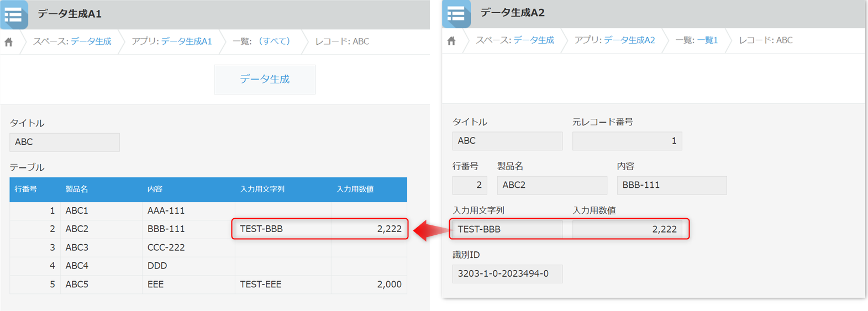Click the データ生成A1 app list icon
The image size is (868, 311).
pyautogui.click(x=14, y=14)
